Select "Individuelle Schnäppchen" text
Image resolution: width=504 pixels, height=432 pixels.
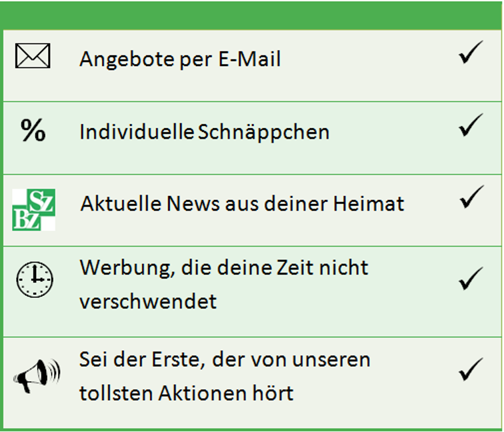click(205, 133)
